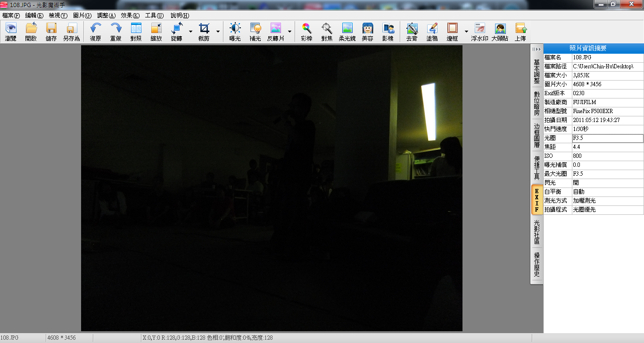The width and height of the screenshot is (644, 343).
Task: Open the 邊框 frame tool
Action: [453, 32]
